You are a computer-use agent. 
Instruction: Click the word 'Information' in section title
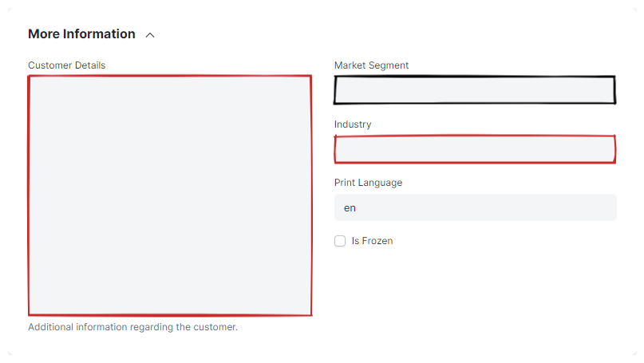(x=98, y=34)
